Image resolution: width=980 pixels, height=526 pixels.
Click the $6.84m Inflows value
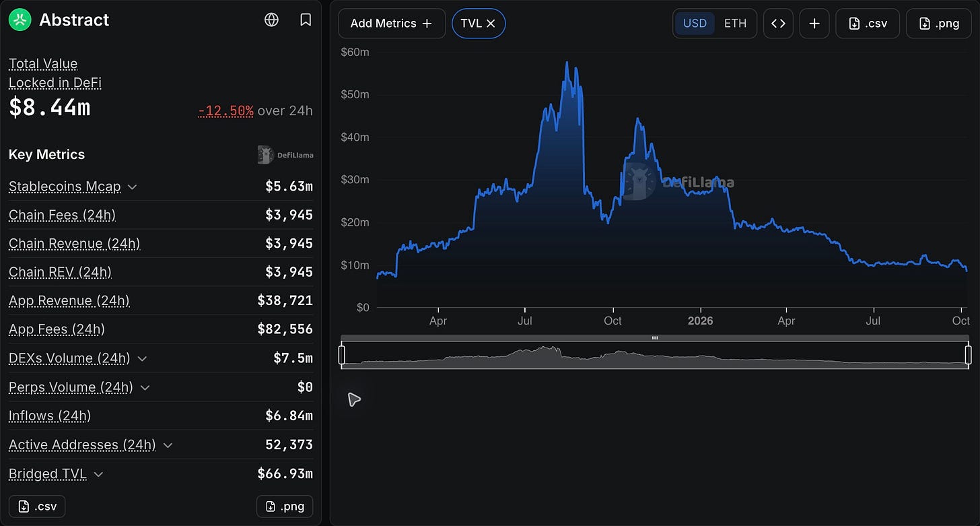[x=289, y=416]
